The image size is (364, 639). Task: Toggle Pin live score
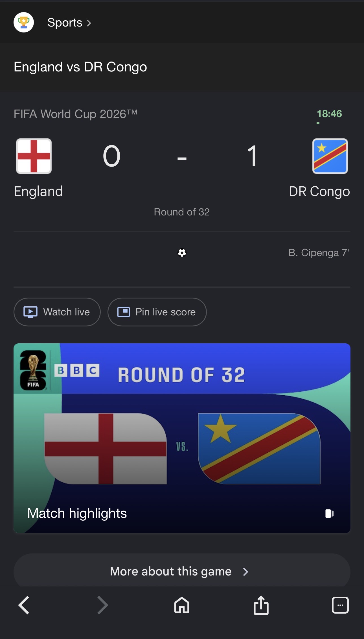point(157,312)
